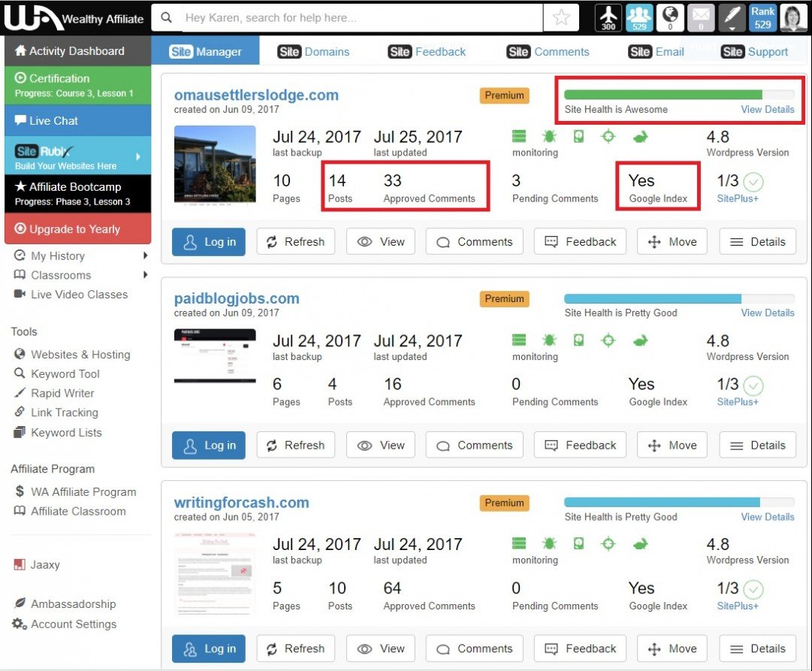The width and height of the screenshot is (812, 671).
Task: Click the airplane icon showing 300
Action: 608,17
